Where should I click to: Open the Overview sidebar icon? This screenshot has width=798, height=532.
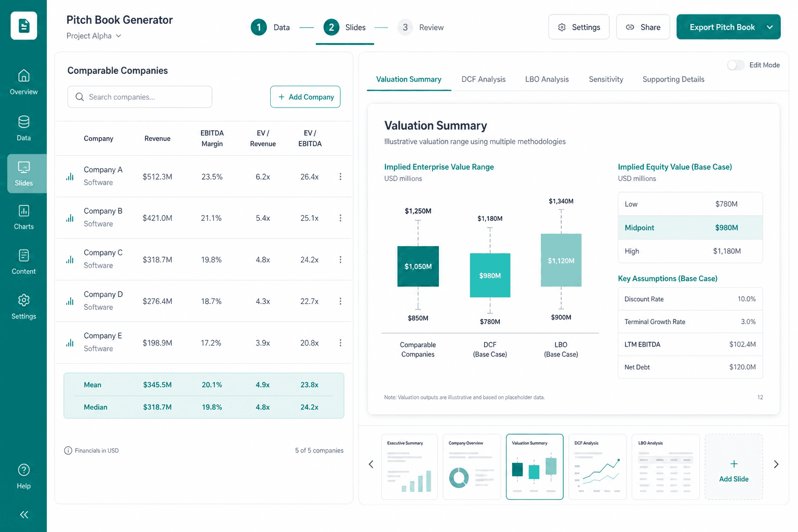24,82
